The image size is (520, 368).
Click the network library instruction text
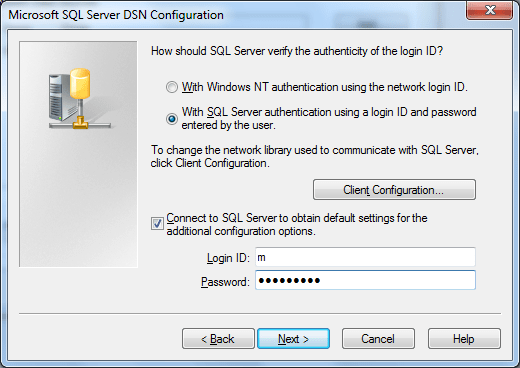click(x=315, y=157)
